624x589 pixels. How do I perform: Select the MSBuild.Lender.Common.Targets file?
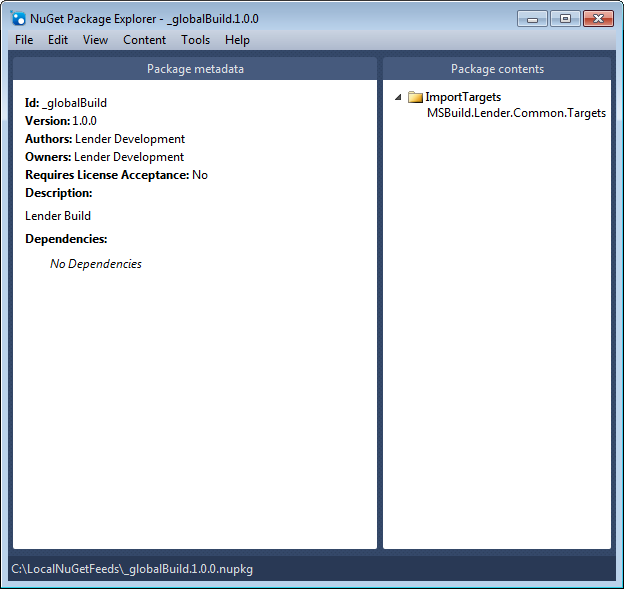(516, 113)
